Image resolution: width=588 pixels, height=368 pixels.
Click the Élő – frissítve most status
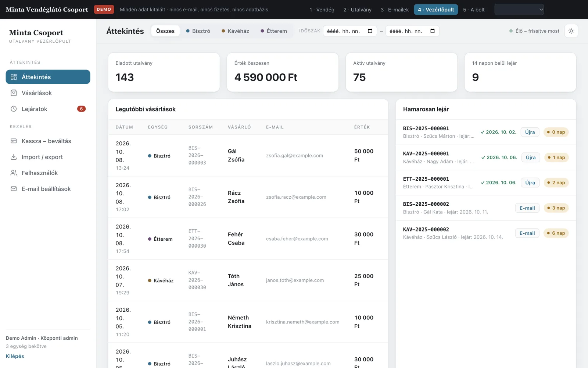534,31
